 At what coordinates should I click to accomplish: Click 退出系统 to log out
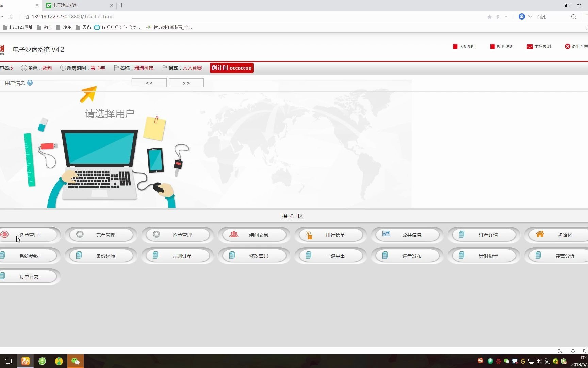click(576, 47)
